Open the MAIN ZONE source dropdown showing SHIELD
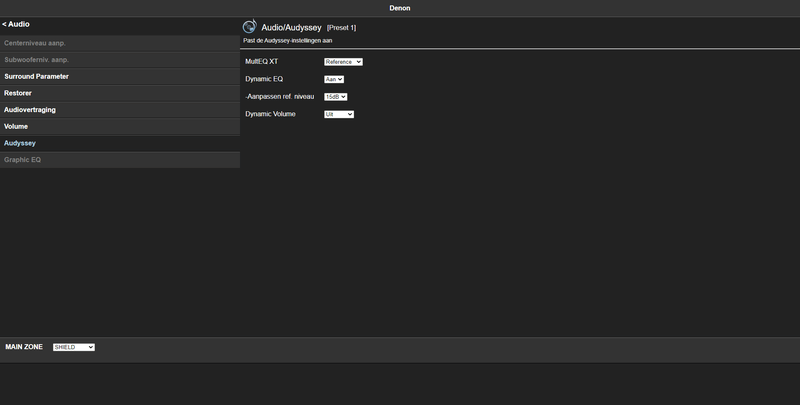800x405 pixels. pyautogui.click(x=74, y=347)
